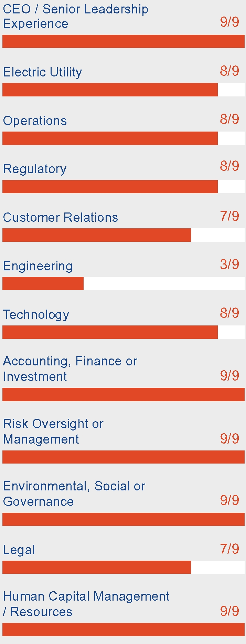
Task: Select the Technology progress bar
Action: (x=123, y=332)
